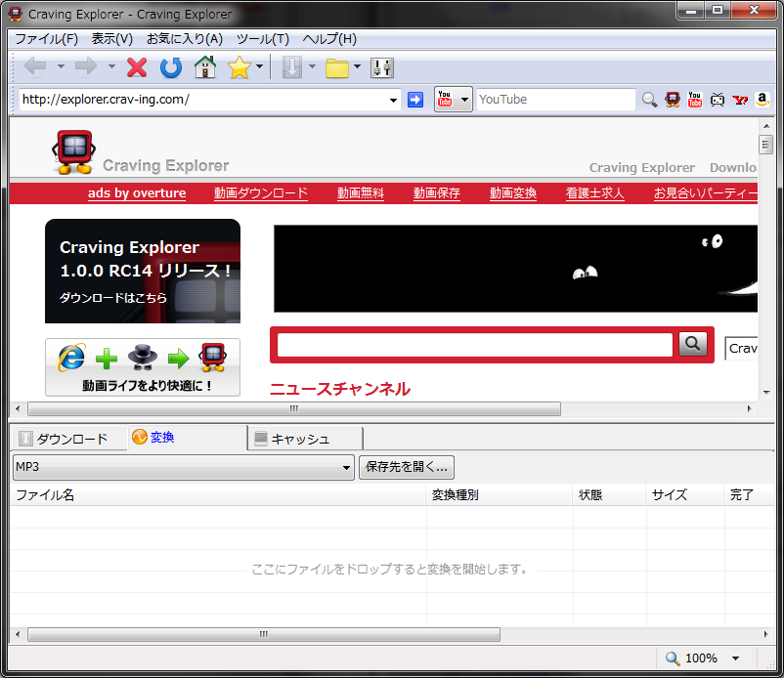Switch to the 変換 tab
This screenshot has width=784, height=678.
point(188,437)
